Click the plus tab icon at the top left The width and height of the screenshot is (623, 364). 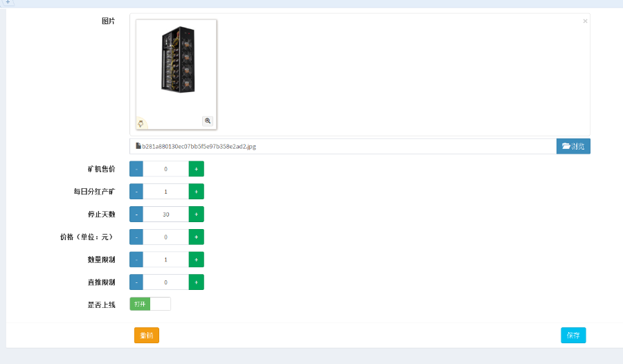click(8, 3)
